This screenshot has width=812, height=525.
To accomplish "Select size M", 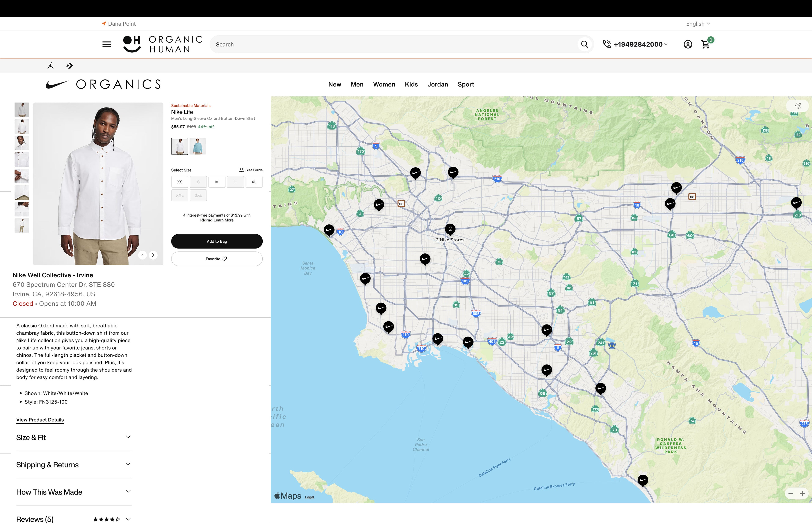I will 217,182.
